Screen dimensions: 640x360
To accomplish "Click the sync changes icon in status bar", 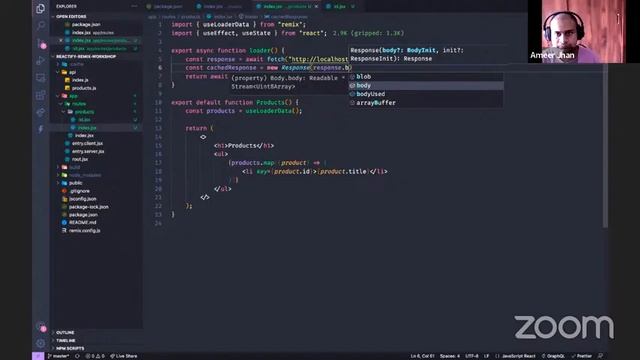I will 77,356.
